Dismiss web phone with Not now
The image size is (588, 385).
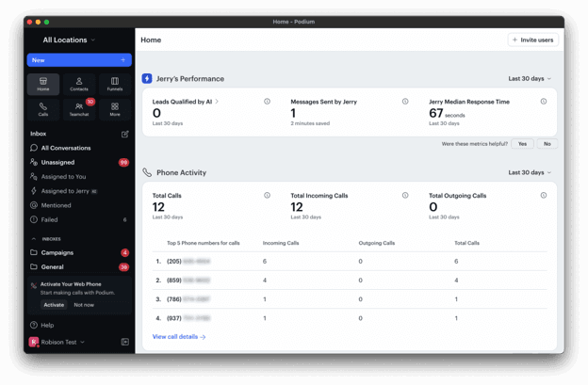point(84,305)
